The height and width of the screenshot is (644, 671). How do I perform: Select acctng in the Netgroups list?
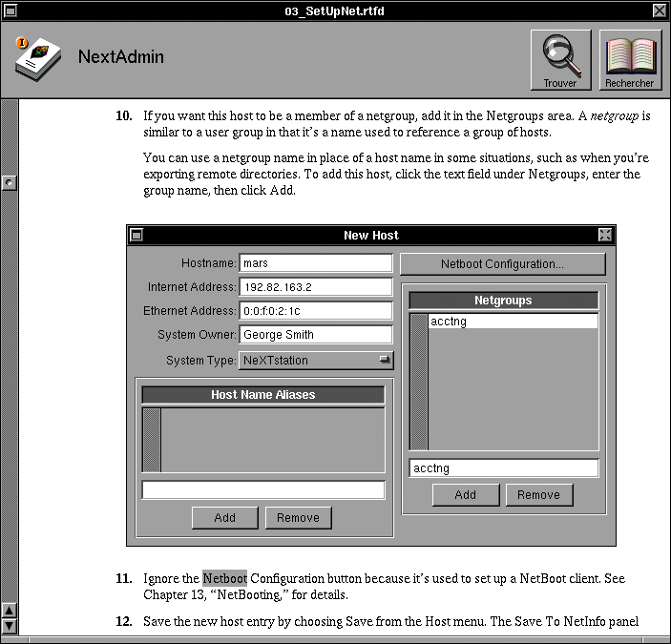(514, 322)
